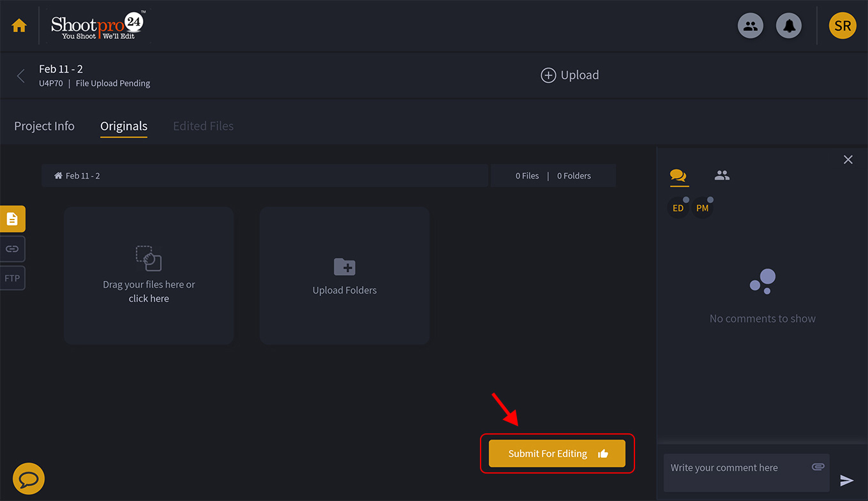Click the Submit For Editing button
The height and width of the screenshot is (501, 868).
[x=557, y=453]
